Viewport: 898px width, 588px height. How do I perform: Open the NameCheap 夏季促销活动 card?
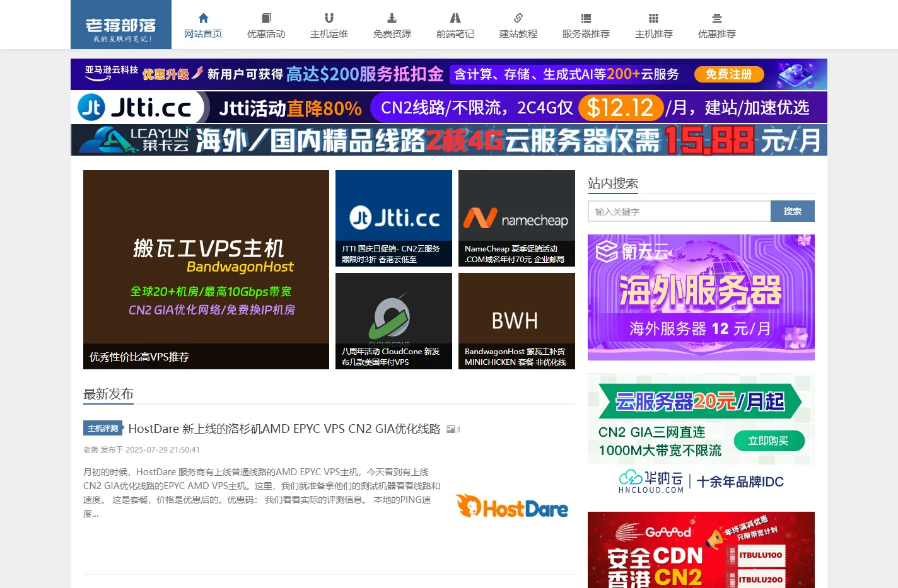pos(516,218)
